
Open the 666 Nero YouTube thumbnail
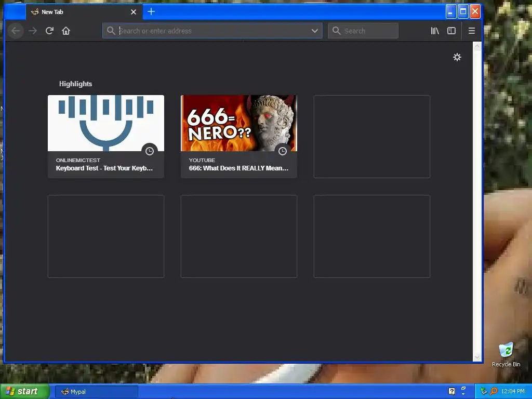click(239, 123)
